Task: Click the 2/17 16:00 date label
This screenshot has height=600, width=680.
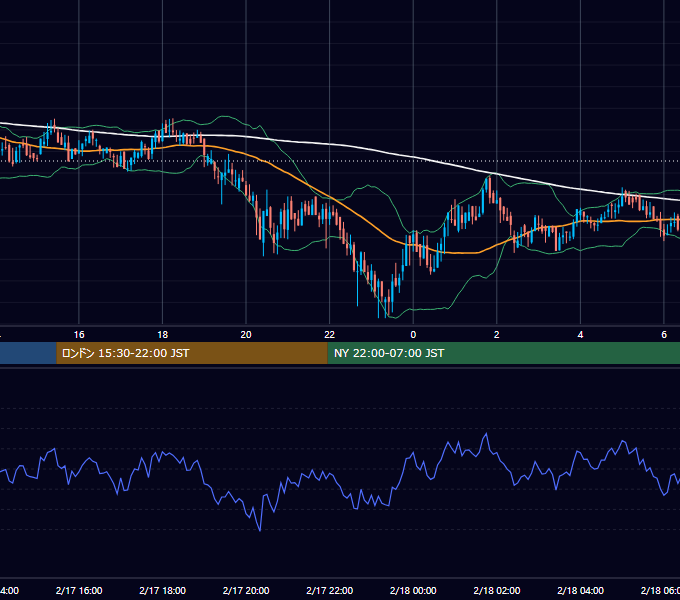Action: pos(79,590)
